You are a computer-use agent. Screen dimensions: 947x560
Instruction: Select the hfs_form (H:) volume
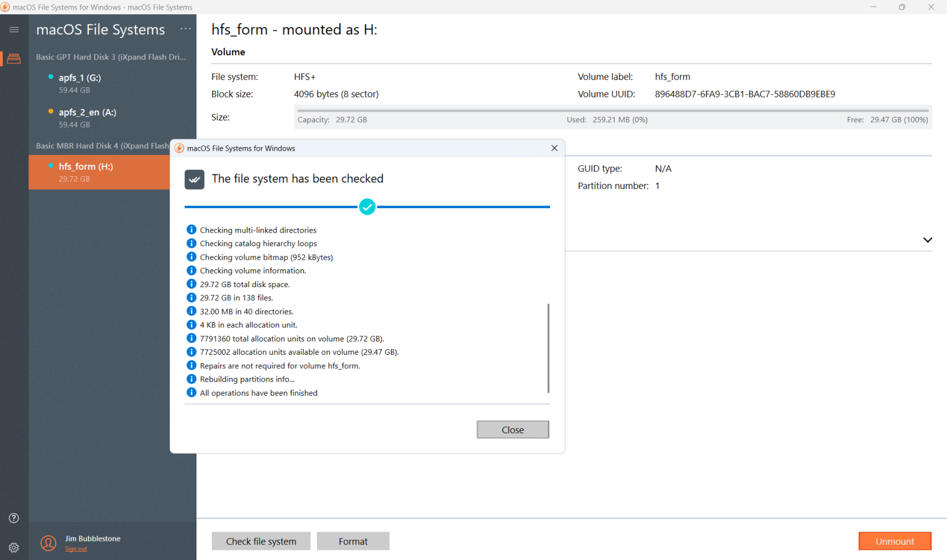(99, 172)
